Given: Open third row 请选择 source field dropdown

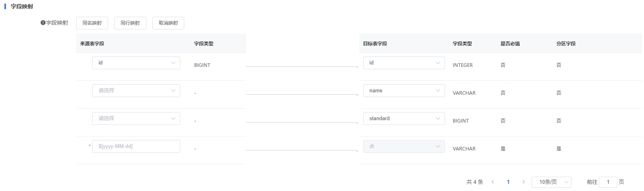Looking at the screenshot, I should [136, 119].
